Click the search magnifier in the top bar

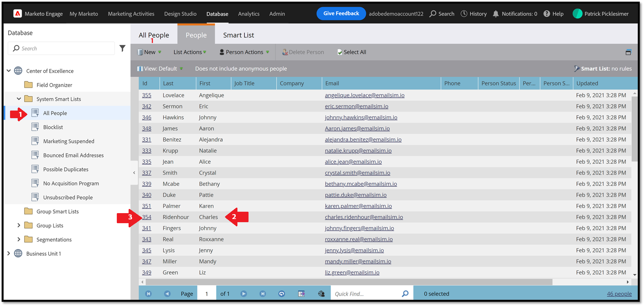tap(433, 14)
